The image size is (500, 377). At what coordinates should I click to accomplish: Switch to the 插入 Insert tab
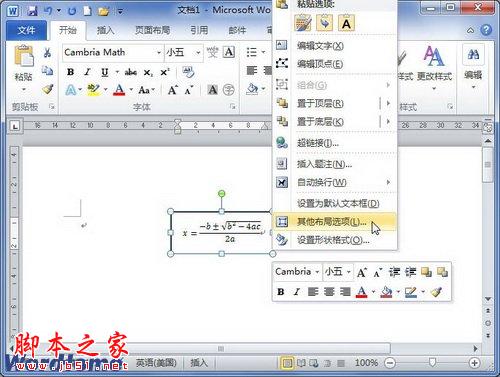[x=105, y=30]
